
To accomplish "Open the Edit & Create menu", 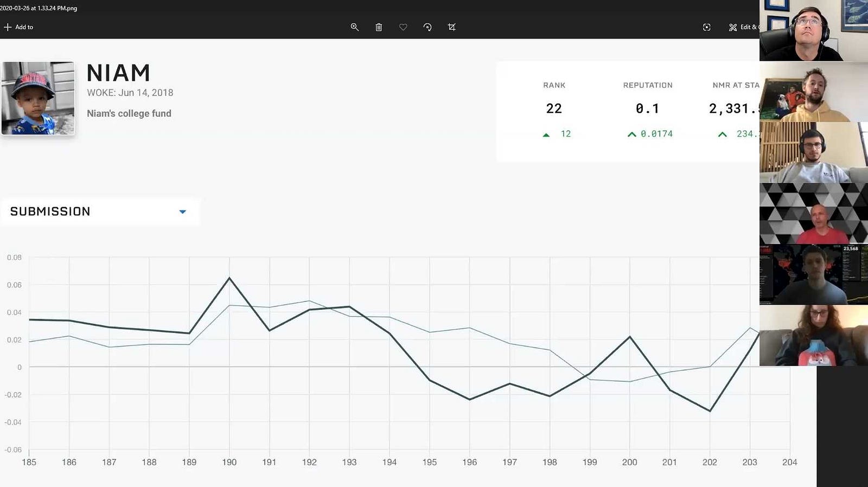I will click(744, 27).
